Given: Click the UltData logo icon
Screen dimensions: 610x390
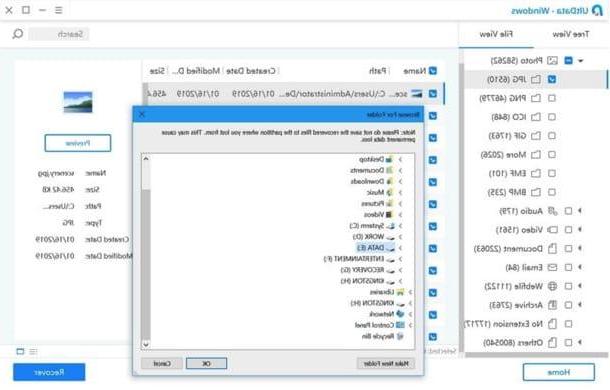Looking at the screenshot, I should click(x=597, y=11).
